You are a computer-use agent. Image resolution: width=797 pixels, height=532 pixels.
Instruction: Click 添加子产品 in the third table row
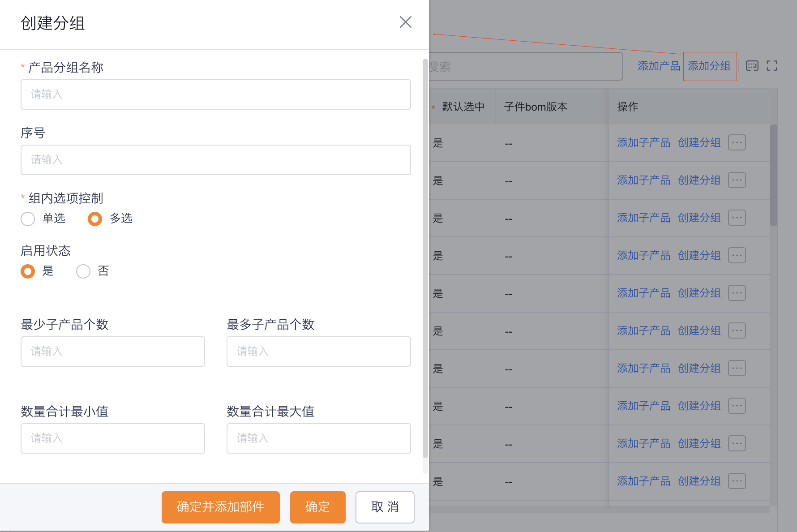643,218
